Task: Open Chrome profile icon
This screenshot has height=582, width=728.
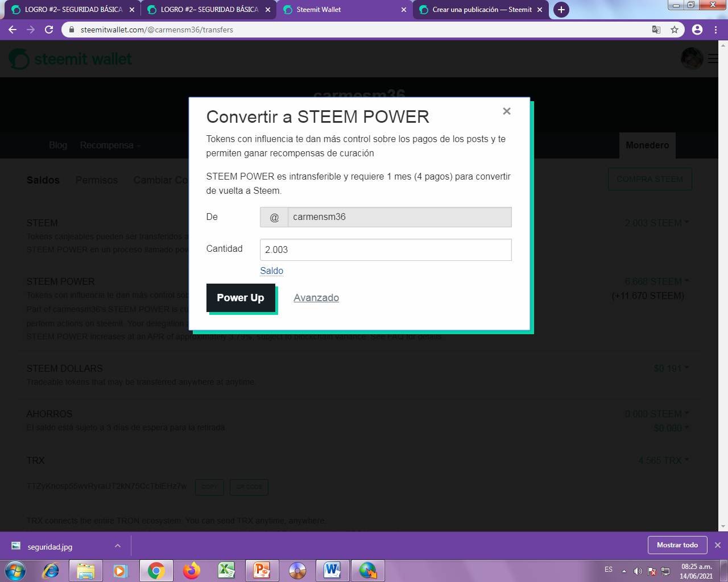Action: [x=697, y=30]
